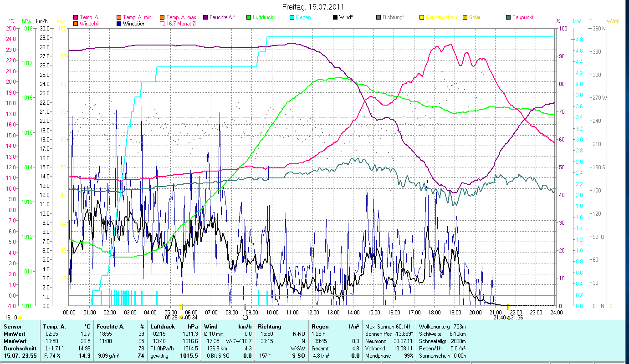
Task: Click the teal Taupunkt legend swatch
Action: pos(508,17)
